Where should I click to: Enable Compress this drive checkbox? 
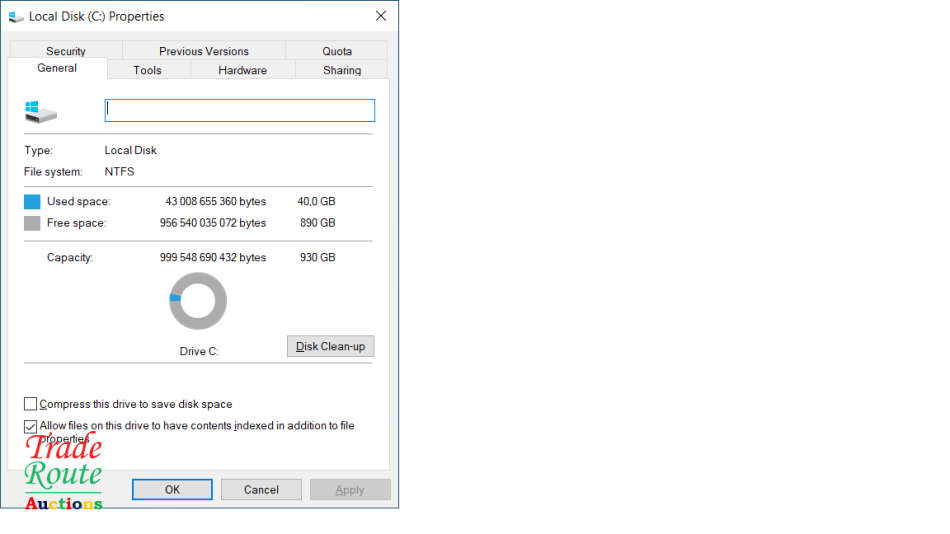31,405
